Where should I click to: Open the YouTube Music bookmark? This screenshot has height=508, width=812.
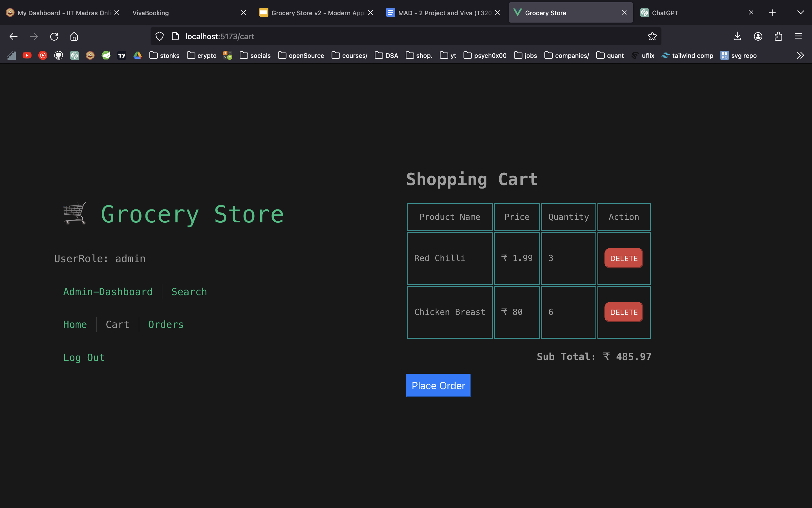[43, 55]
